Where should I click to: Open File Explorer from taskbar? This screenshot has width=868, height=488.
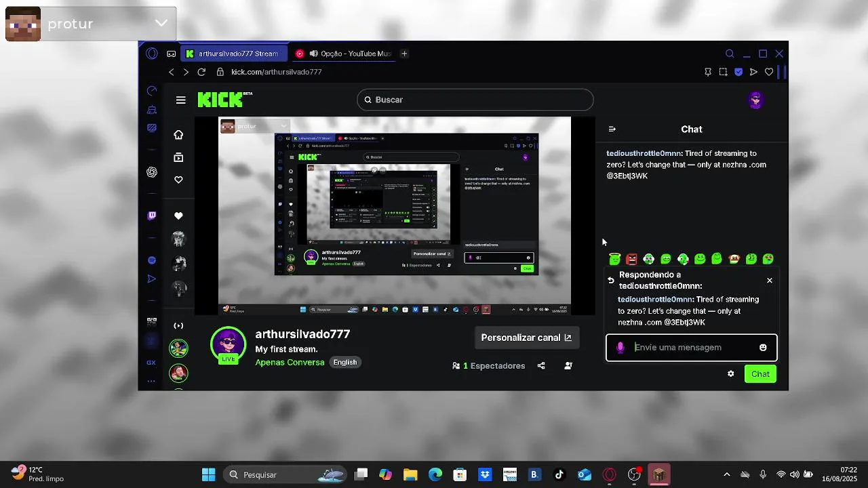pos(410,474)
